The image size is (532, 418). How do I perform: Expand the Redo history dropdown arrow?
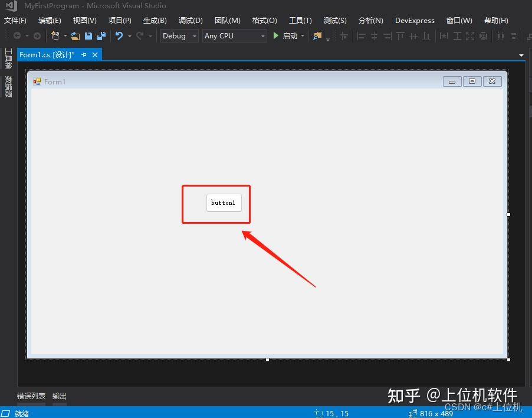(150, 35)
